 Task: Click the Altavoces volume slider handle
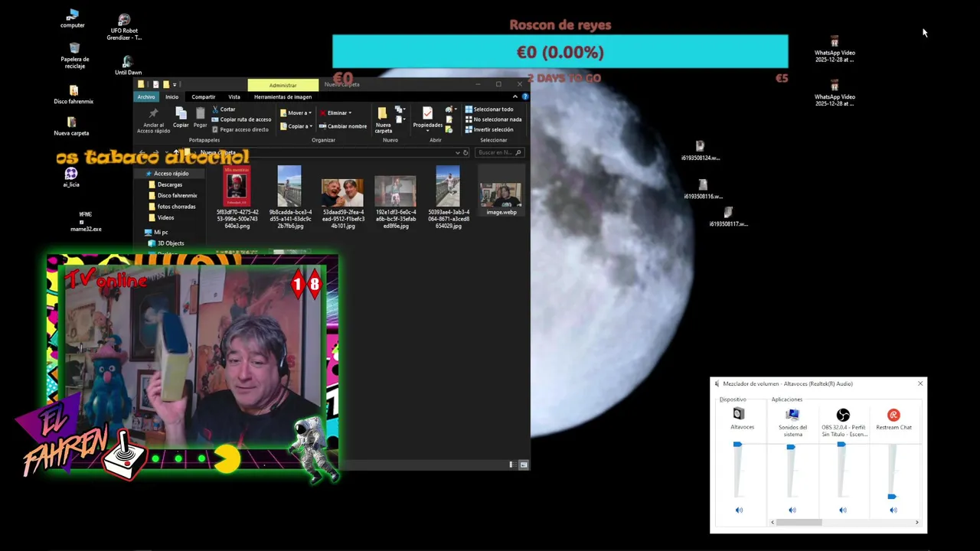[x=737, y=445]
